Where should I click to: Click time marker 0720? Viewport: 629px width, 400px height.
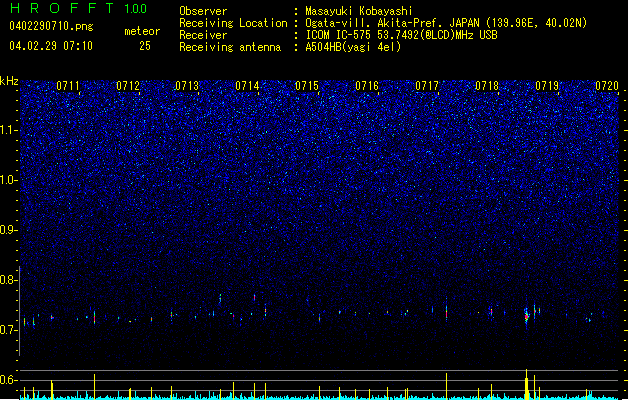point(607,86)
